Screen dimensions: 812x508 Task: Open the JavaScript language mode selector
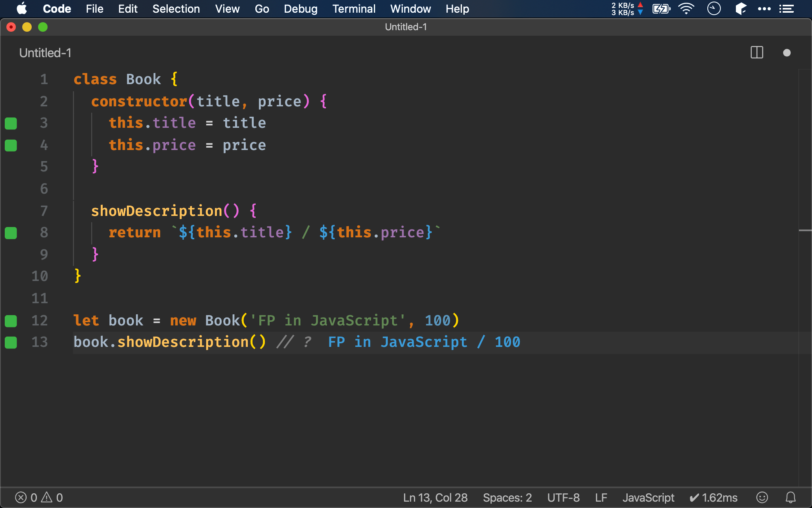[648, 497]
